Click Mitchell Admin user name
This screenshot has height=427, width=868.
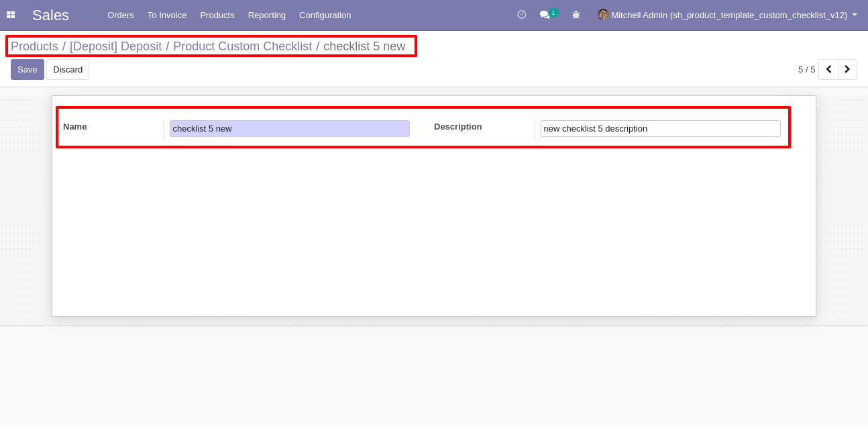(729, 15)
